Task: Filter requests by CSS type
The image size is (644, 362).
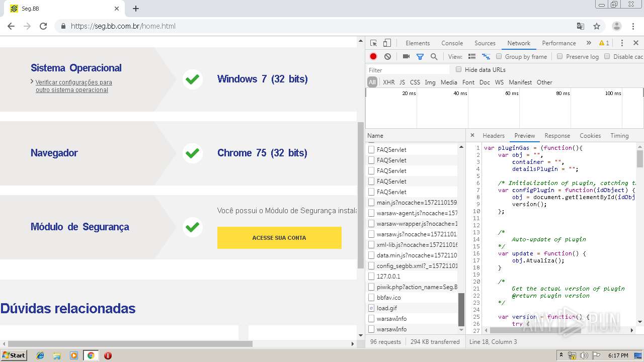Action: 415,82
